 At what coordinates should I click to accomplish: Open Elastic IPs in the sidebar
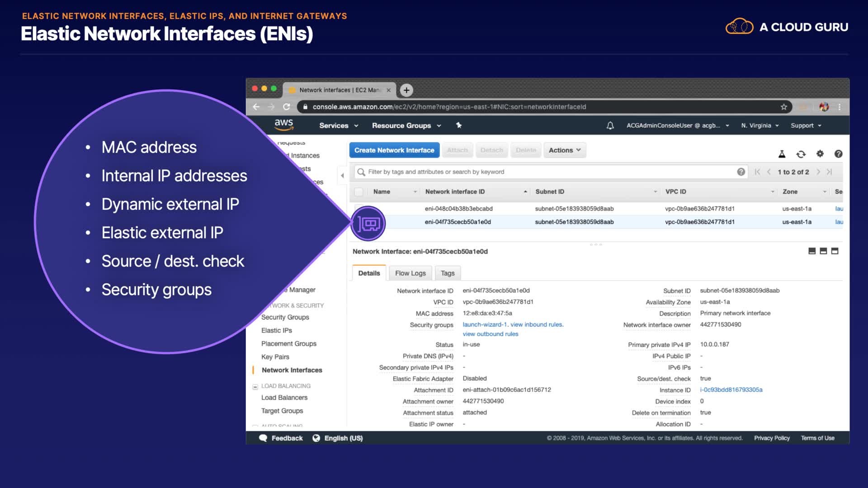point(276,331)
